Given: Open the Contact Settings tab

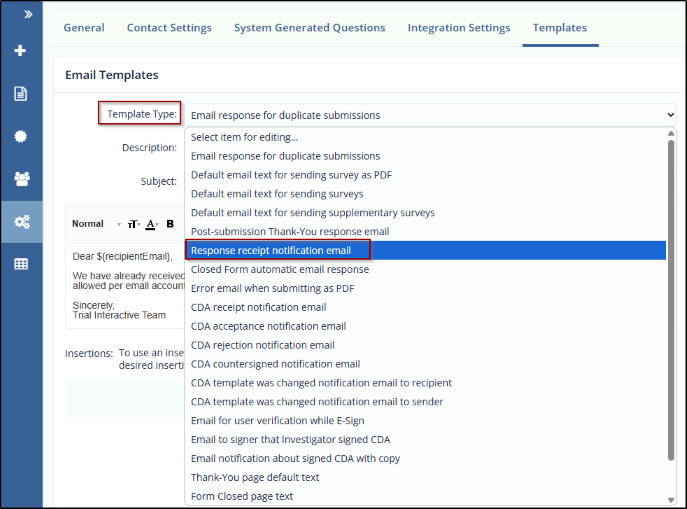Looking at the screenshot, I should [x=169, y=28].
